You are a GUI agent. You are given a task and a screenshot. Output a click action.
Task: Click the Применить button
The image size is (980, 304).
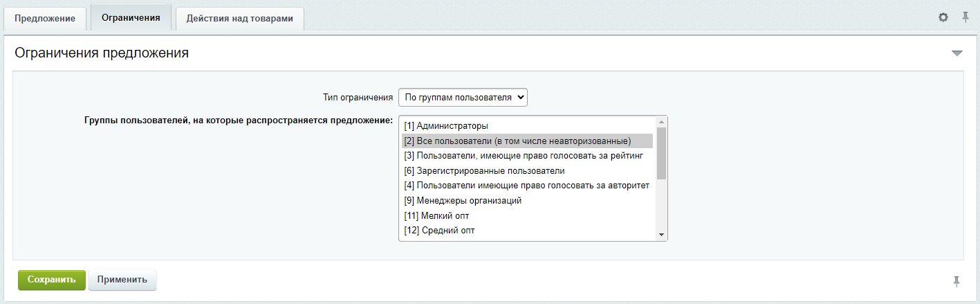pyautogui.click(x=122, y=280)
